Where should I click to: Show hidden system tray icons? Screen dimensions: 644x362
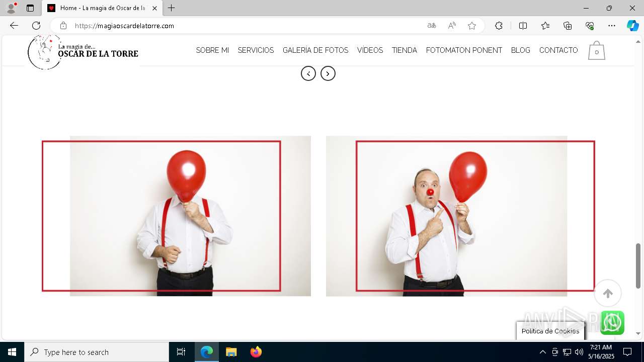pyautogui.click(x=542, y=352)
